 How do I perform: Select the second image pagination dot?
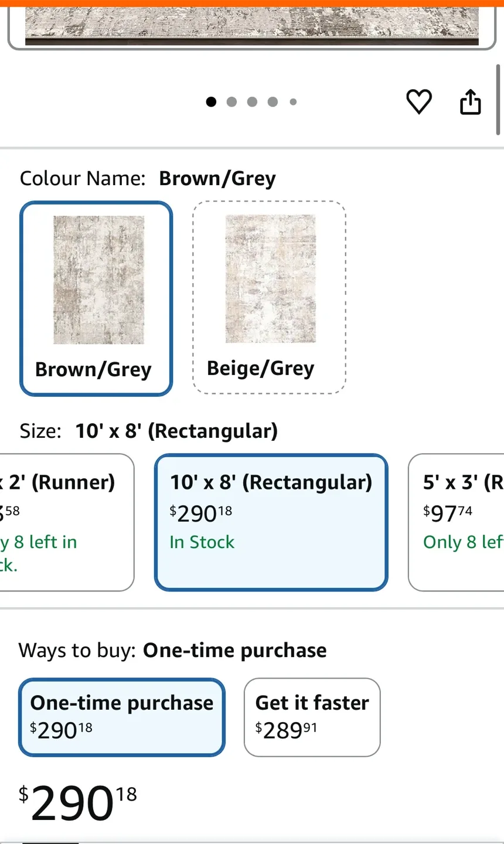(x=231, y=101)
